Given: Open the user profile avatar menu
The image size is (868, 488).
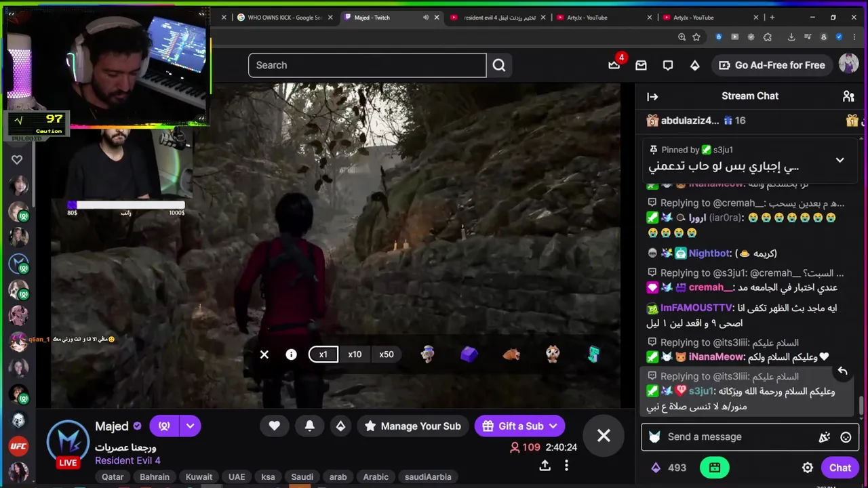Looking at the screenshot, I should click(848, 64).
